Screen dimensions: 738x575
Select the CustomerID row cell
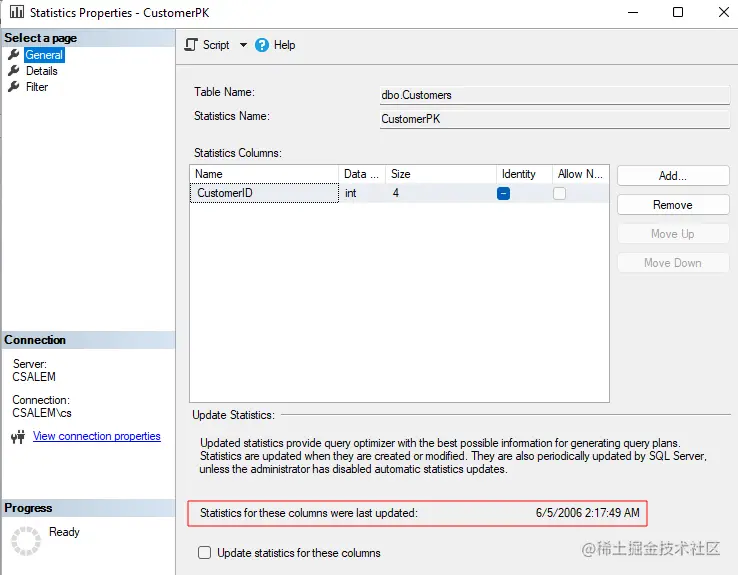coord(264,193)
